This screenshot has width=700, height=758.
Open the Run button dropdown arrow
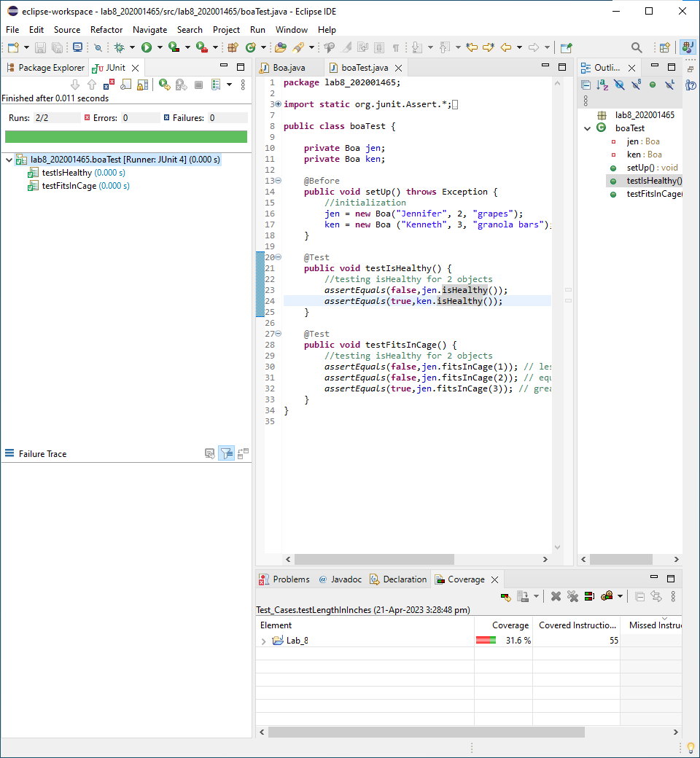(x=159, y=47)
